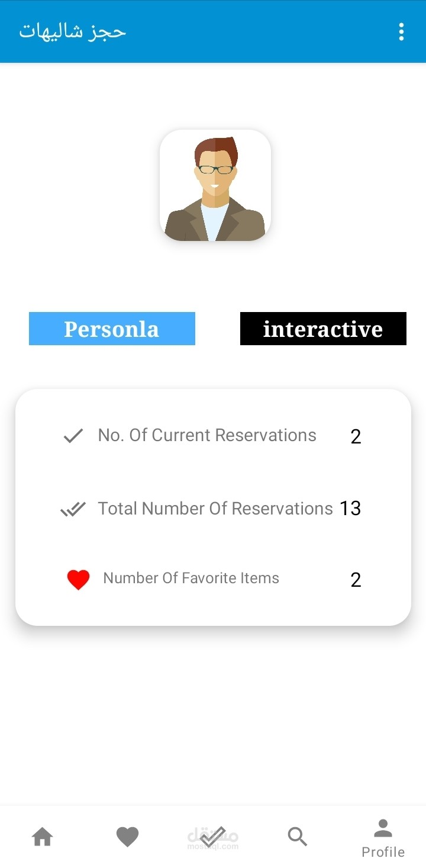
Task: Click the single checkmark icon beside Current Reservations
Action: coord(73,436)
